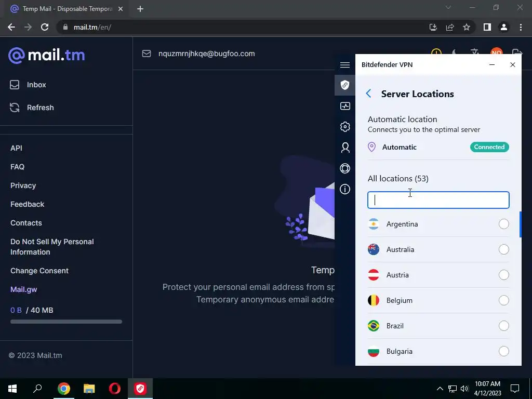Select Bulgaria server radio button
The image size is (532, 399).
504,351
